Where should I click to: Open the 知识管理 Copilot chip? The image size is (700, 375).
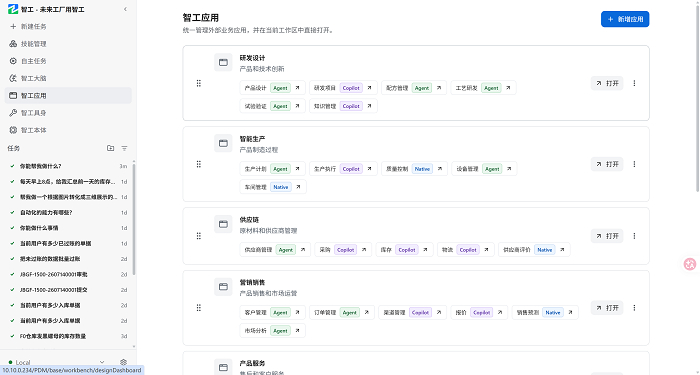(343, 106)
